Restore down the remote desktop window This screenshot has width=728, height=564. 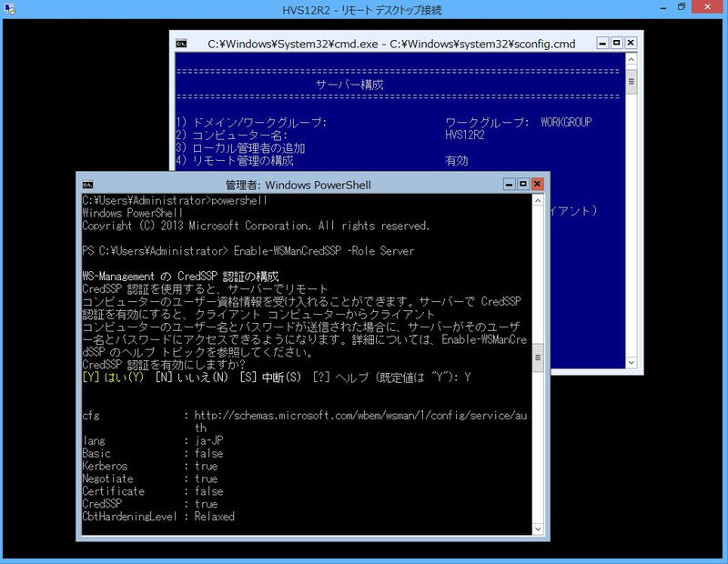pos(681,7)
